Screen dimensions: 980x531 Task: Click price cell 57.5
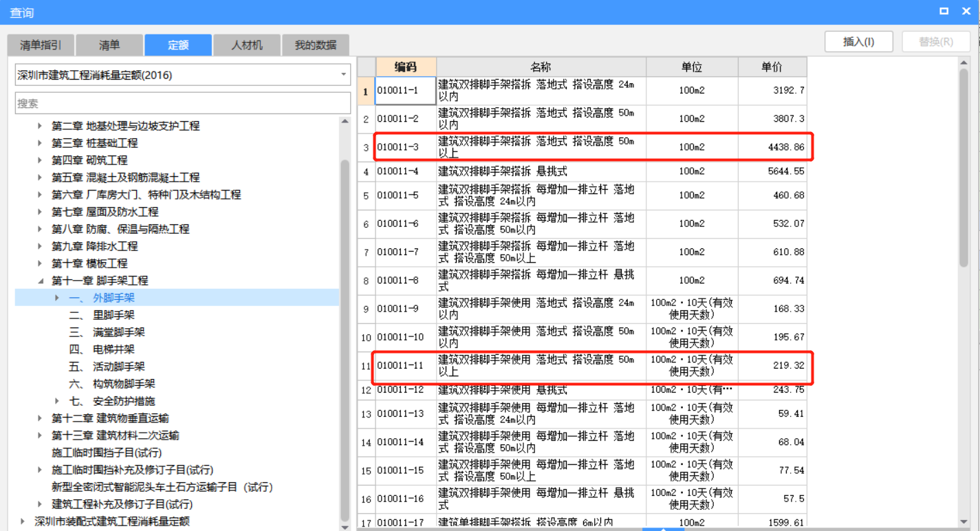click(772, 499)
